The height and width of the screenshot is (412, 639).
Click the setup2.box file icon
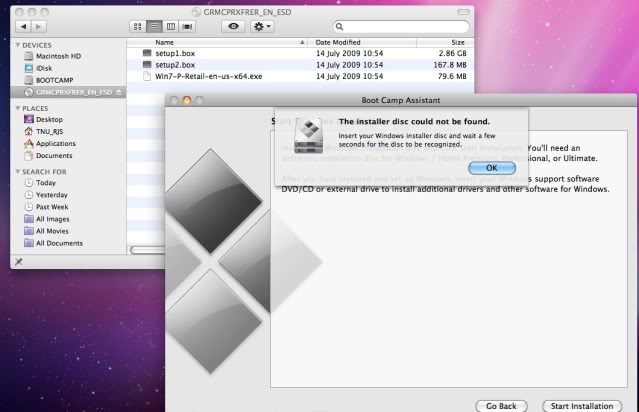click(147, 64)
